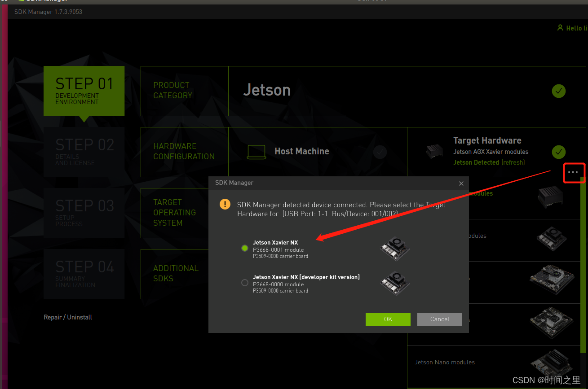Click the Jetson product category label
588x389 pixels.
pos(267,90)
